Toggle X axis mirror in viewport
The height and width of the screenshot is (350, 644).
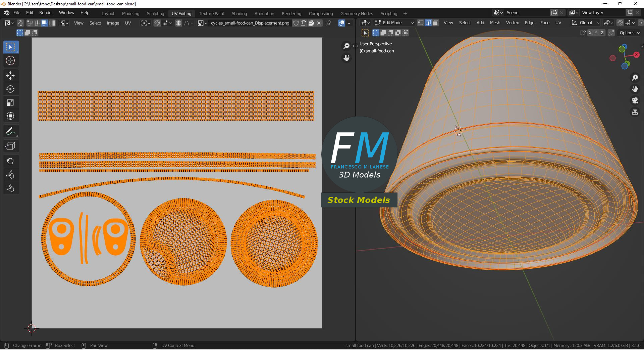point(590,33)
